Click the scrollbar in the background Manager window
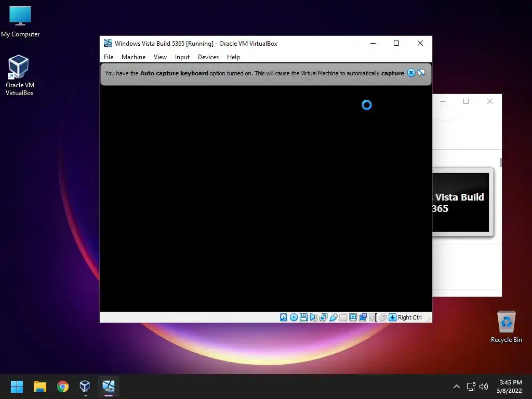Screen dimensions: 532x399 (501, 162)
